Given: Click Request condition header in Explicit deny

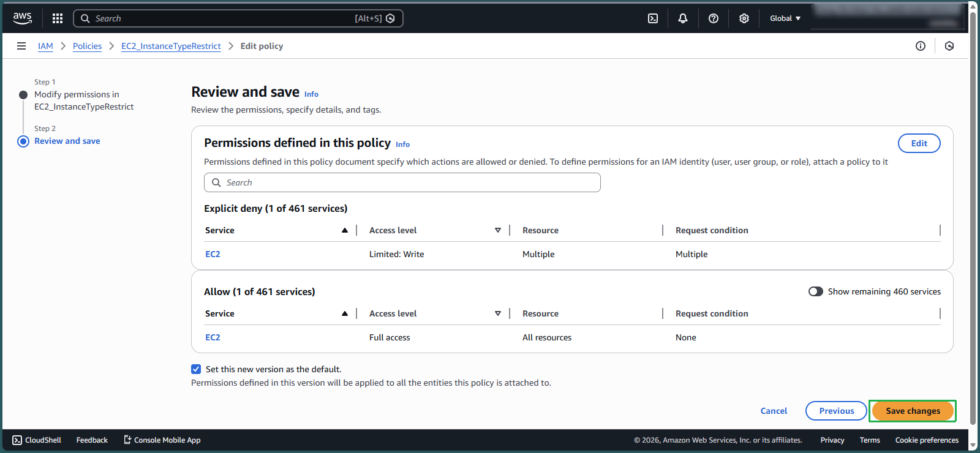Looking at the screenshot, I should click(x=712, y=230).
